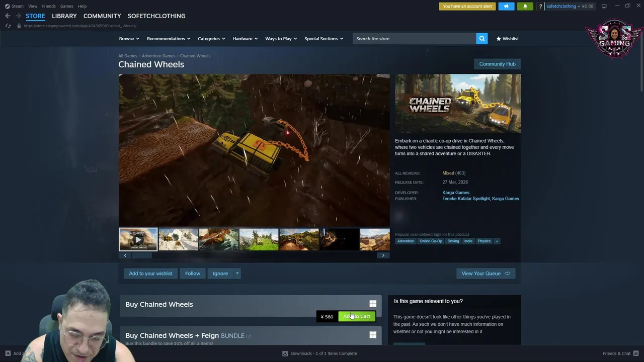Click the downloads status icon

[x=285, y=353]
